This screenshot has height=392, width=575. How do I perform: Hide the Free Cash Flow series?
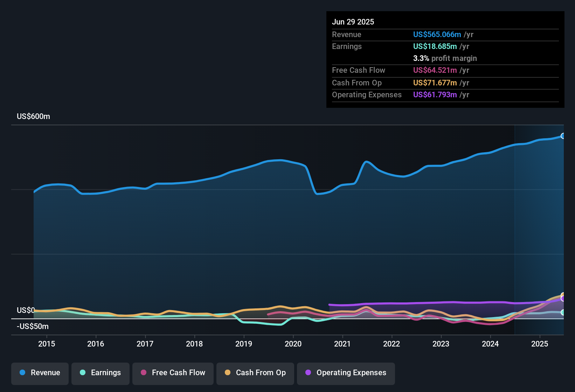click(x=173, y=373)
